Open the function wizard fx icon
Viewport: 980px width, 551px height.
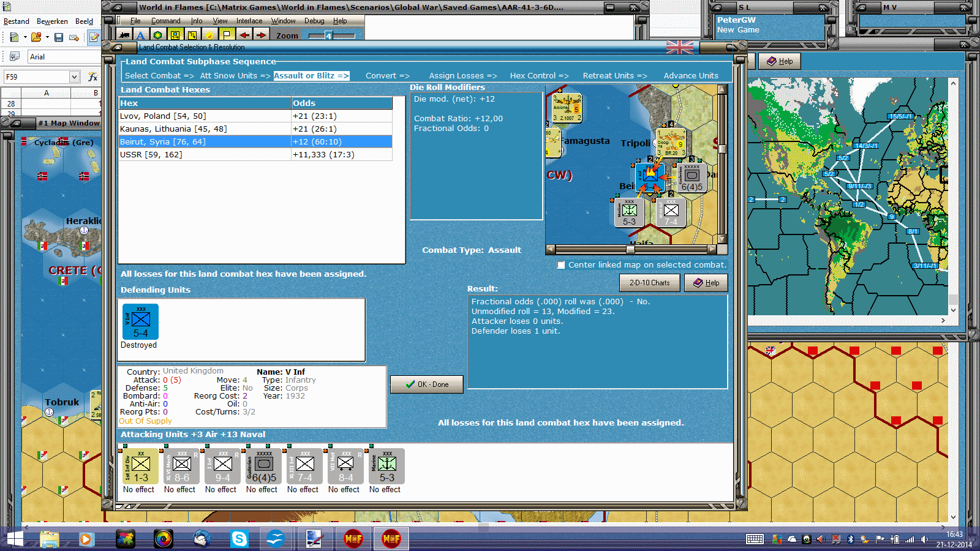tap(93, 77)
